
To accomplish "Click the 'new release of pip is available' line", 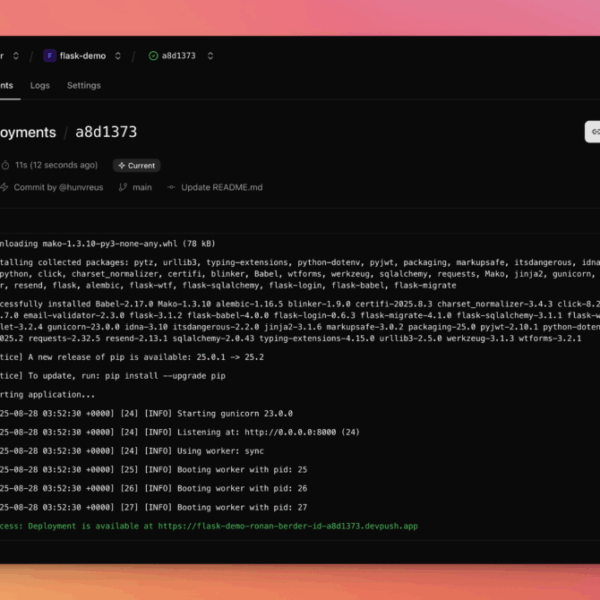I will point(132,357).
